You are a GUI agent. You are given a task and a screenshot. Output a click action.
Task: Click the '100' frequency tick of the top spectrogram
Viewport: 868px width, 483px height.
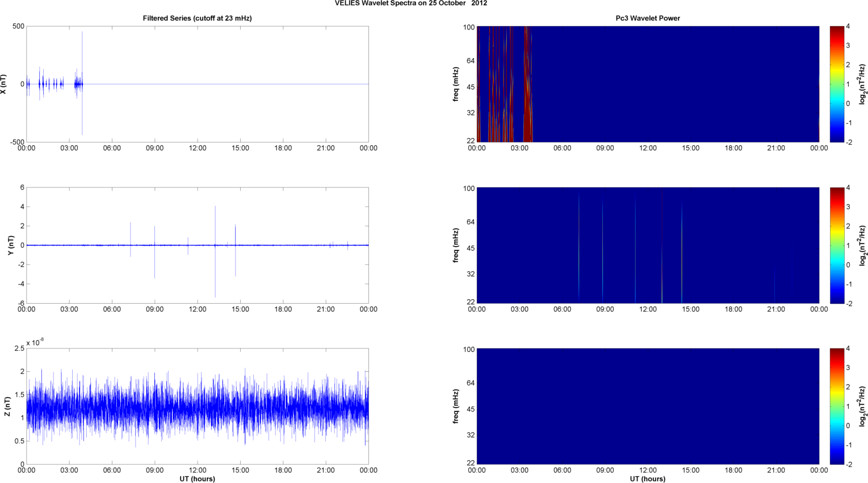click(x=468, y=27)
